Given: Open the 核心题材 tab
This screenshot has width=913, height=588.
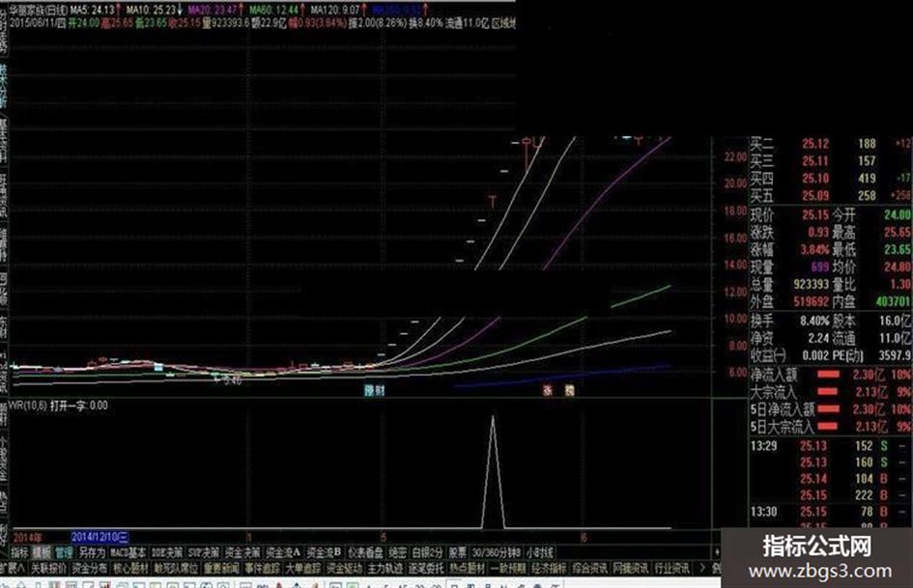Looking at the screenshot, I should (x=131, y=568).
